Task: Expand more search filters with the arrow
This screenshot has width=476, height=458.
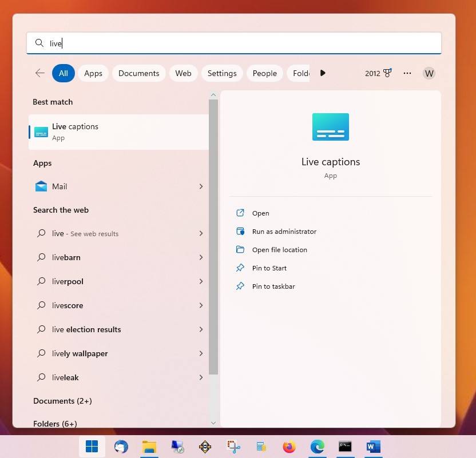Action: [x=323, y=73]
